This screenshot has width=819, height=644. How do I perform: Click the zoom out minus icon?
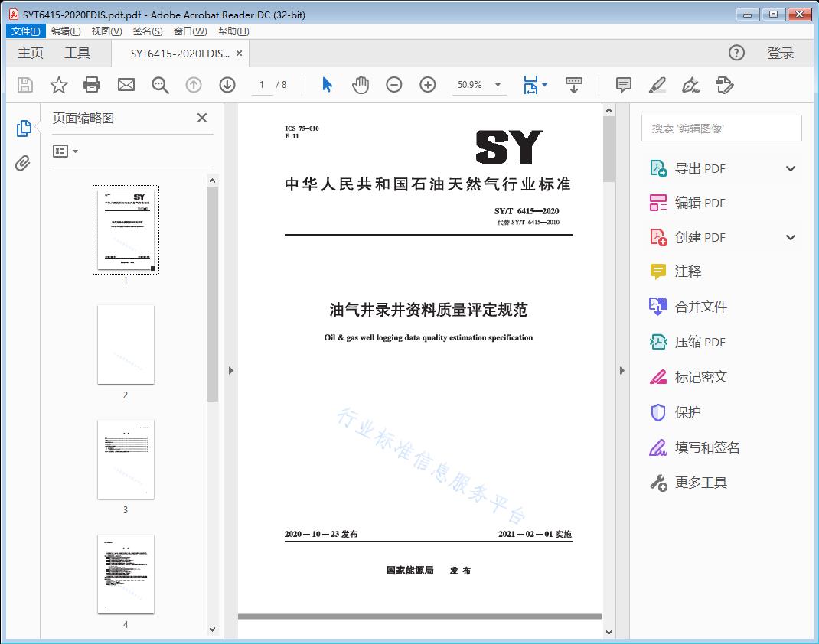tap(394, 85)
